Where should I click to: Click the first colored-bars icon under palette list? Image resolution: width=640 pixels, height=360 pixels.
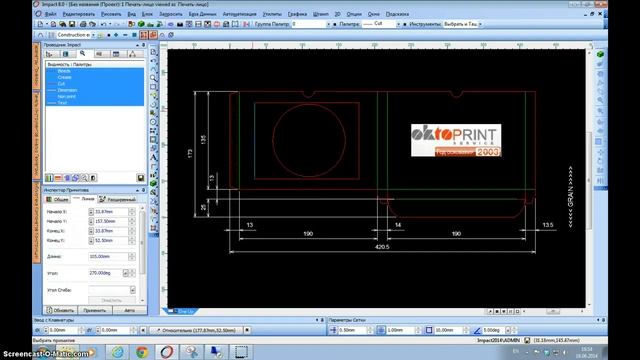coord(49,178)
